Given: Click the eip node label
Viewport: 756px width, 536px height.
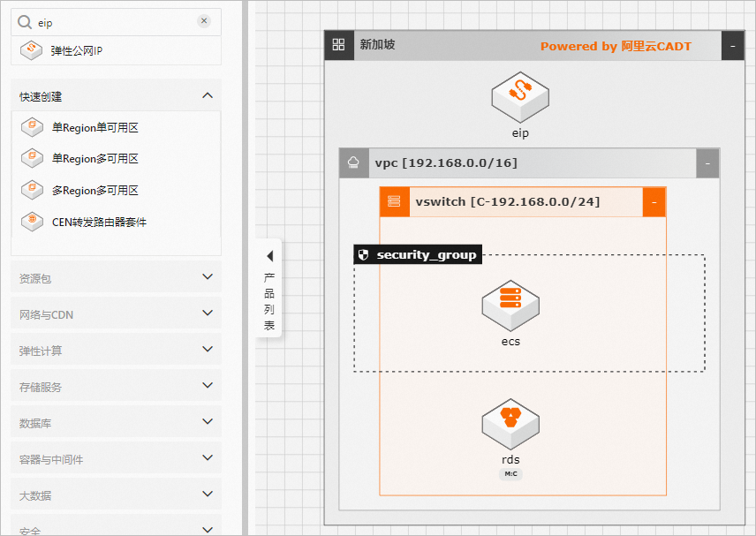Looking at the screenshot, I should tap(520, 133).
